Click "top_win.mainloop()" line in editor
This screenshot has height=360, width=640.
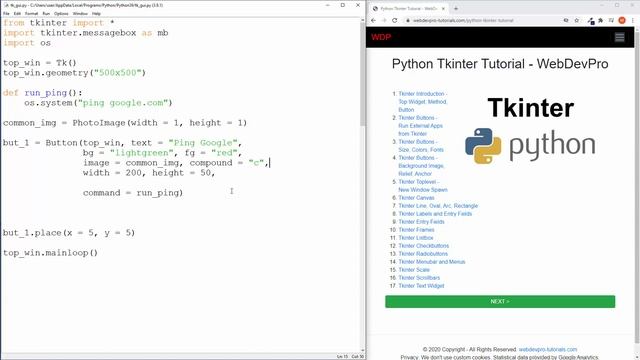coord(50,253)
